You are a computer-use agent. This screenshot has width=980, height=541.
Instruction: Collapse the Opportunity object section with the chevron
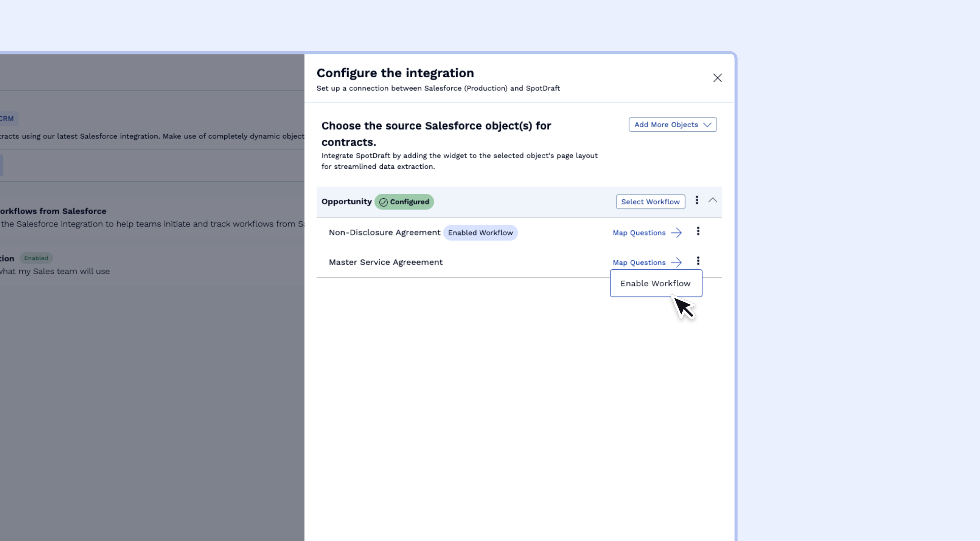(713, 200)
